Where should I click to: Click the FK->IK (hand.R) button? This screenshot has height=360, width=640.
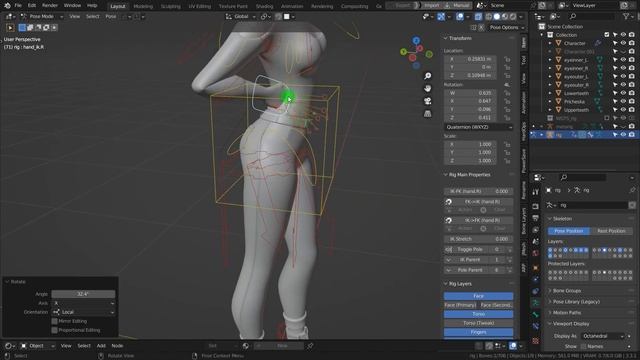[x=482, y=202]
